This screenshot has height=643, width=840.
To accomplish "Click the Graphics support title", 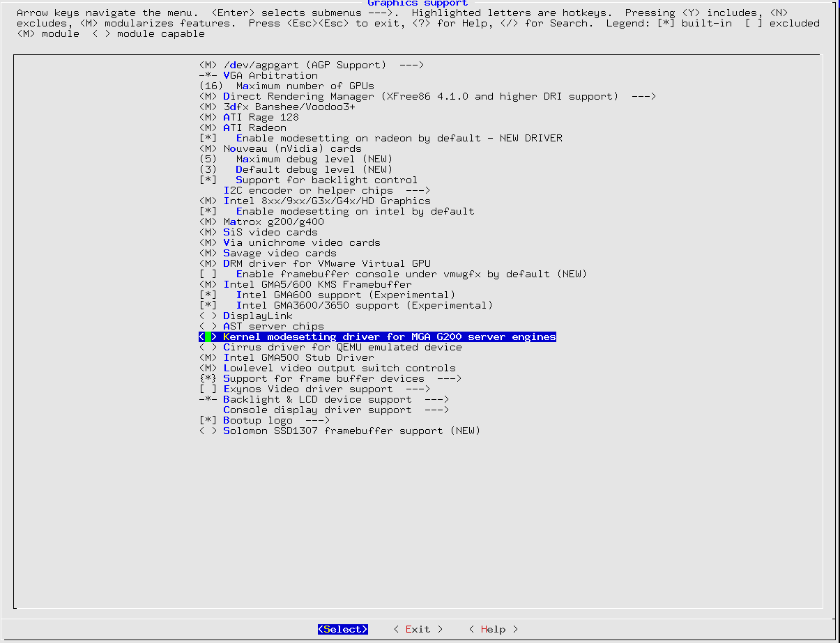I will pos(418,3).
